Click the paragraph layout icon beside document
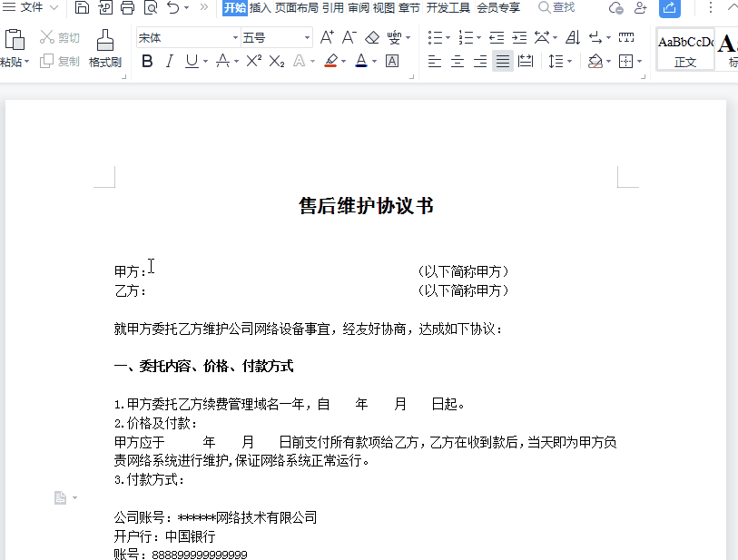The image size is (738, 560). click(60, 497)
